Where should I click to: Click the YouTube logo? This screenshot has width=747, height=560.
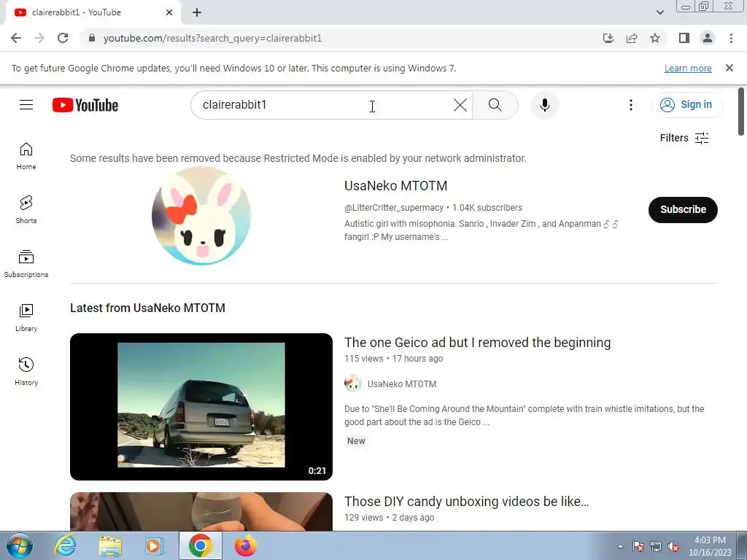[85, 105]
